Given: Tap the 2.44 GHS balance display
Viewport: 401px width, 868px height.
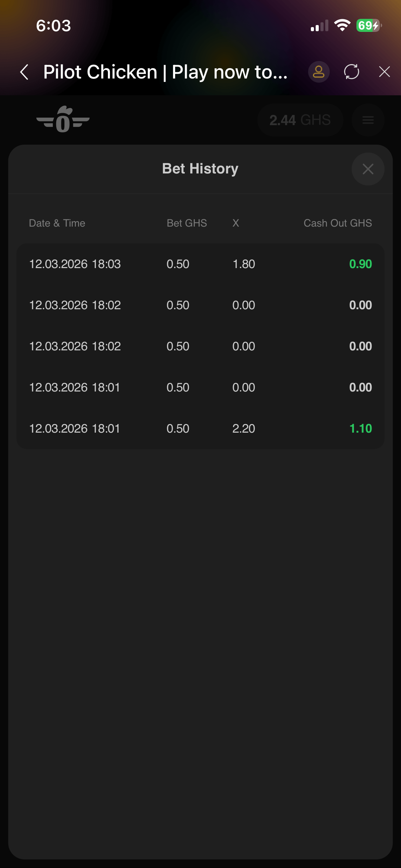Looking at the screenshot, I should pos(300,120).
